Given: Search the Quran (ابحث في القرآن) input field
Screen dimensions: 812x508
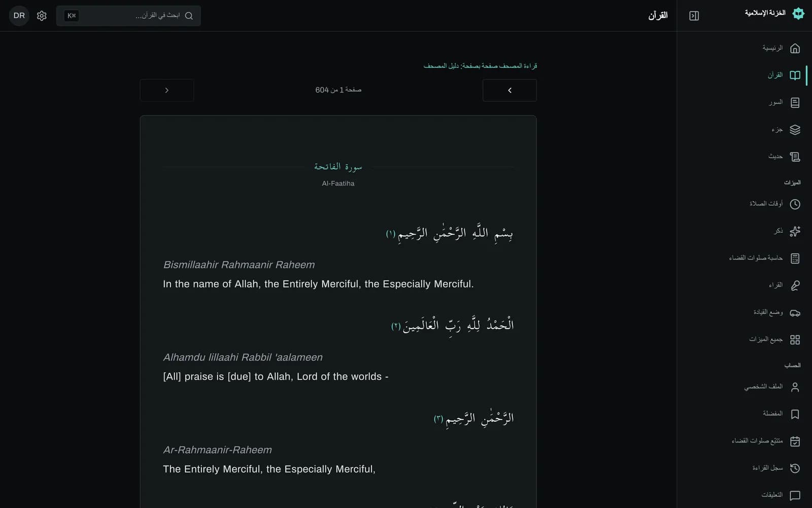Looking at the screenshot, I should [128, 16].
